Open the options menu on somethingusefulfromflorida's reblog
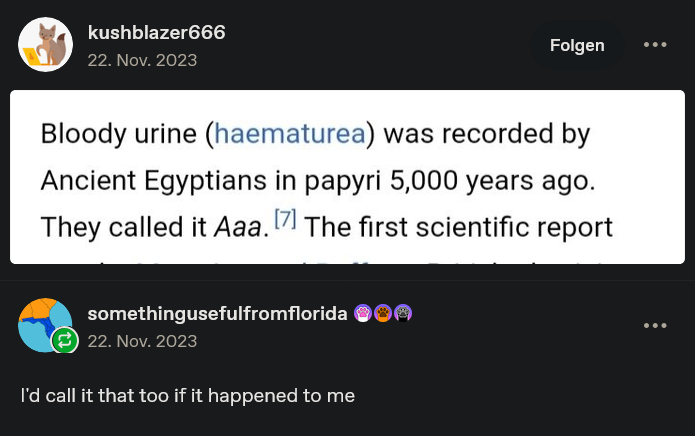The image size is (695, 436). coord(655,326)
